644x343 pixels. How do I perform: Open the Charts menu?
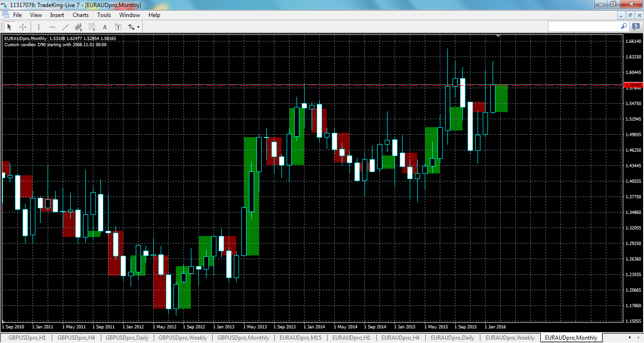(81, 15)
